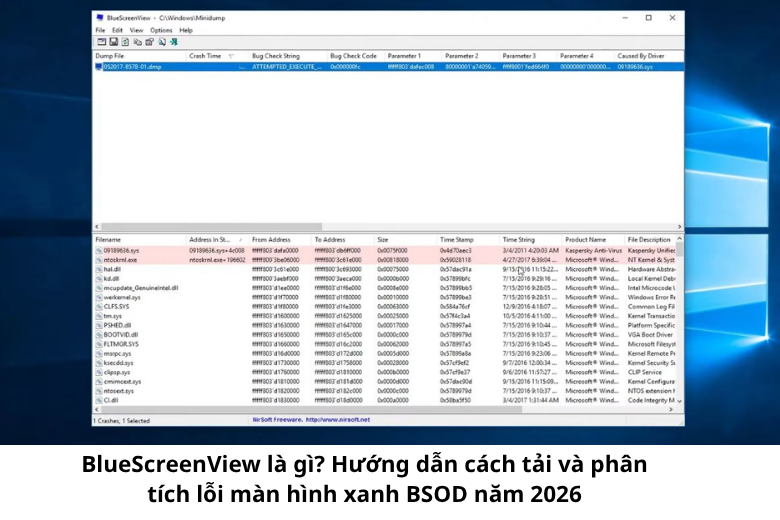
Task: Click the file icon next to hal.dll
Action: click(x=99, y=269)
